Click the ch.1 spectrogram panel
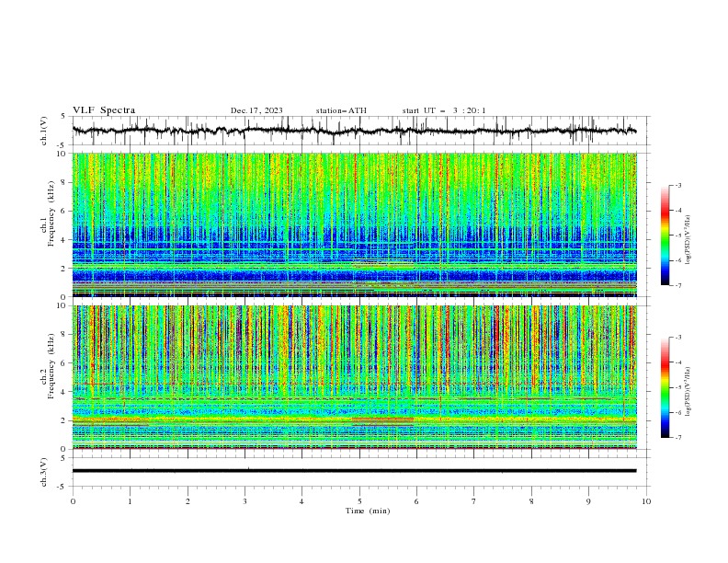Screen dimensions: 728x563 coord(355,224)
